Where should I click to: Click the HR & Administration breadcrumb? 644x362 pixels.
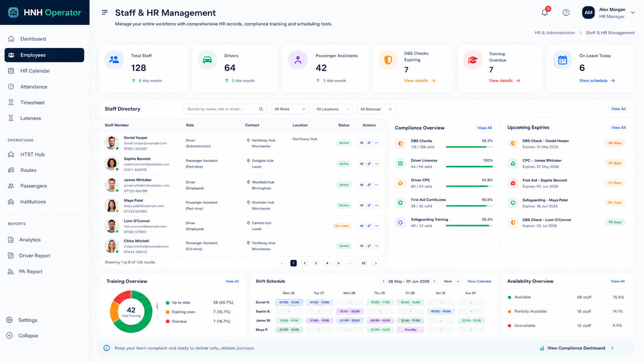(555, 33)
